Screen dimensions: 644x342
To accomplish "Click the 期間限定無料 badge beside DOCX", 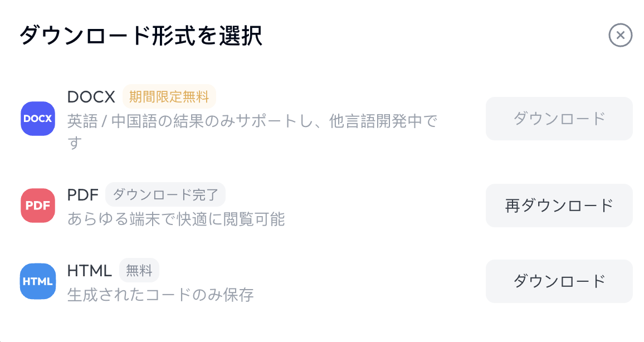I will coord(169,97).
